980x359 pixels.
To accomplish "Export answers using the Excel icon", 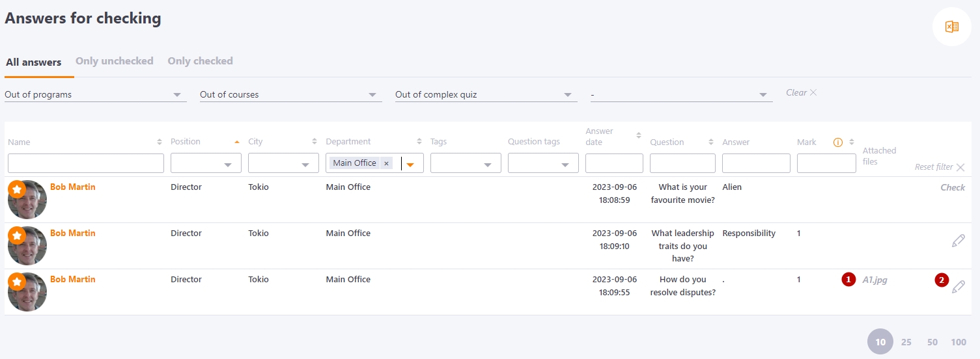I will [x=952, y=27].
